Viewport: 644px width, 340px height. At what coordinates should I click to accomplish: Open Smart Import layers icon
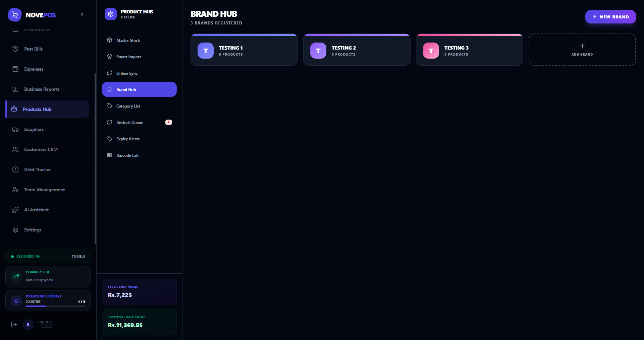click(x=109, y=57)
